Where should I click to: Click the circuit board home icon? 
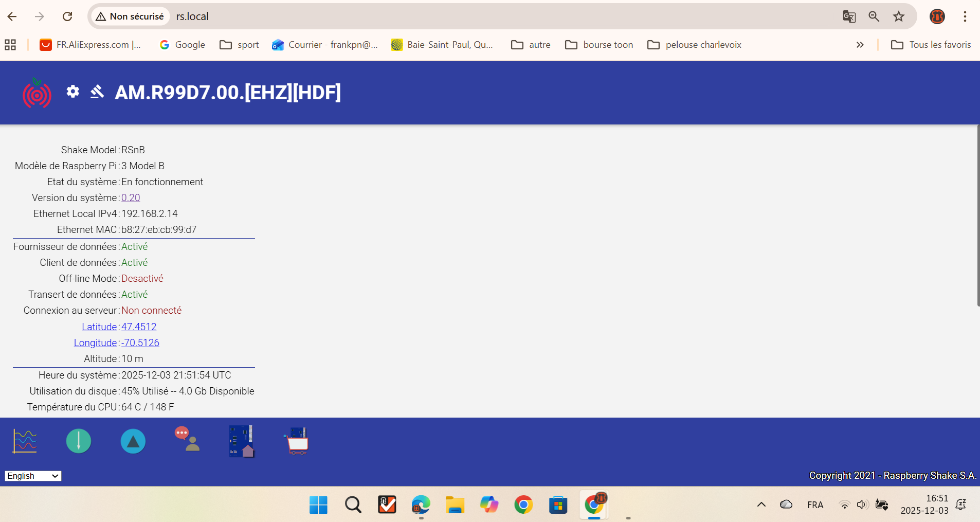click(x=242, y=441)
